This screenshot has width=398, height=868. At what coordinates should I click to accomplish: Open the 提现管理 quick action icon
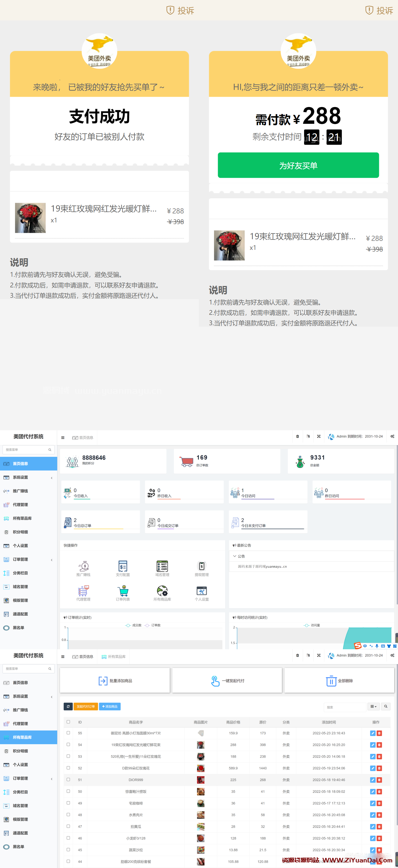point(202,569)
